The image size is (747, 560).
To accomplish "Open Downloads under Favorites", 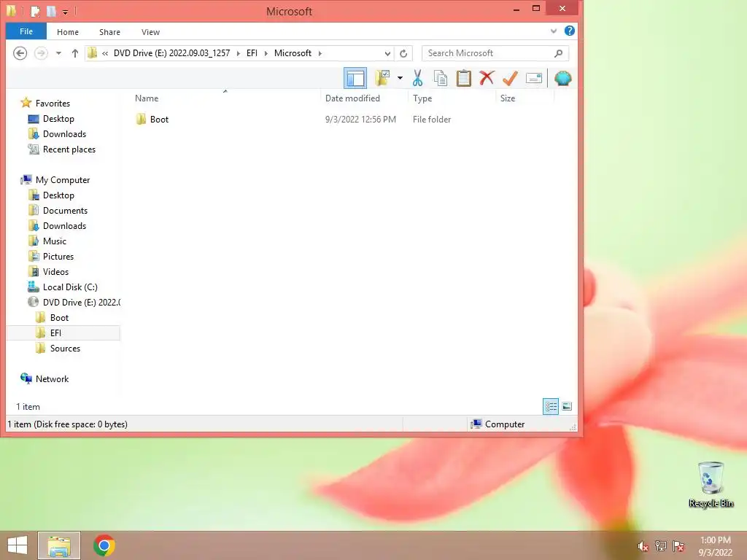I will pyautogui.click(x=64, y=134).
